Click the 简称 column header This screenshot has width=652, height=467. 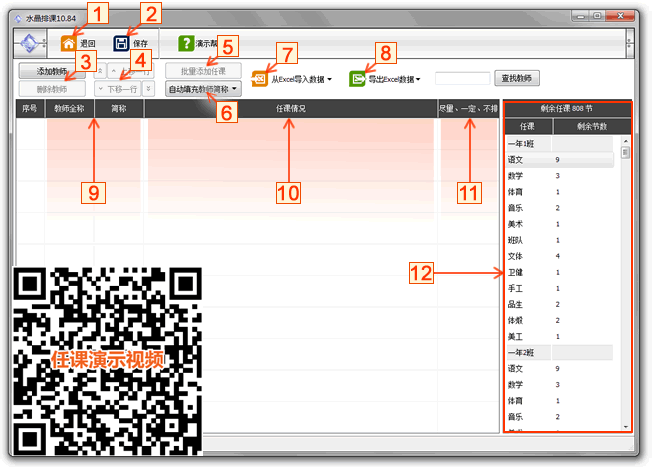coord(119,109)
